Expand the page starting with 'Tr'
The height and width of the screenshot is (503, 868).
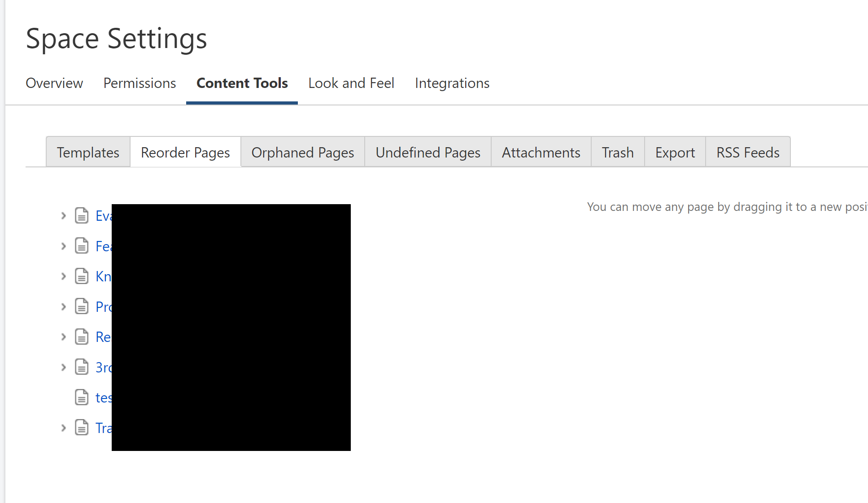point(63,428)
